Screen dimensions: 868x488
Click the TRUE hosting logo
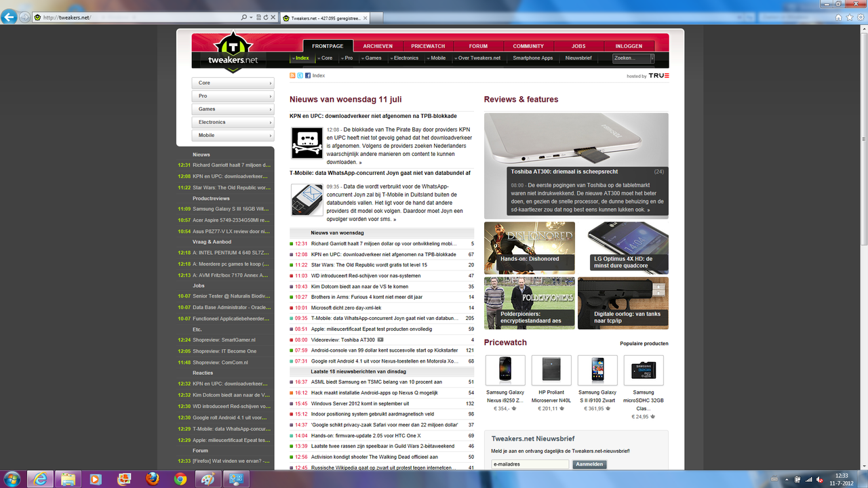coord(658,76)
